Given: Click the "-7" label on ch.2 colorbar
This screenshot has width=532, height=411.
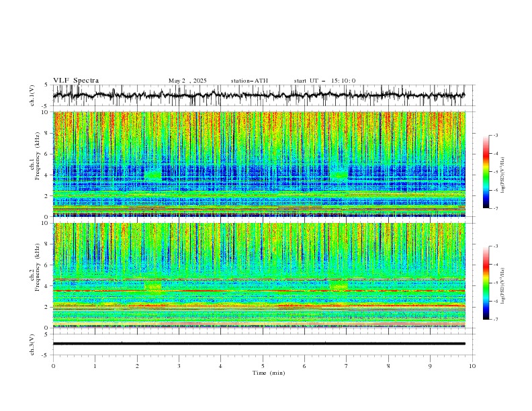Looking at the screenshot, I should pos(495,320).
